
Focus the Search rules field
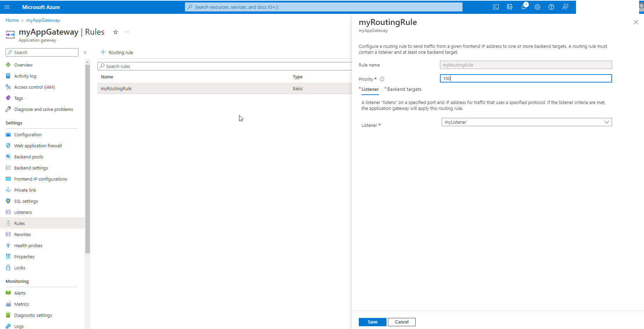(224, 66)
